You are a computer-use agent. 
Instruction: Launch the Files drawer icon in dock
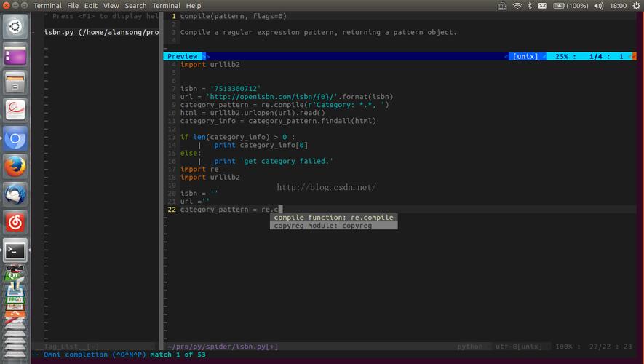tap(15, 82)
